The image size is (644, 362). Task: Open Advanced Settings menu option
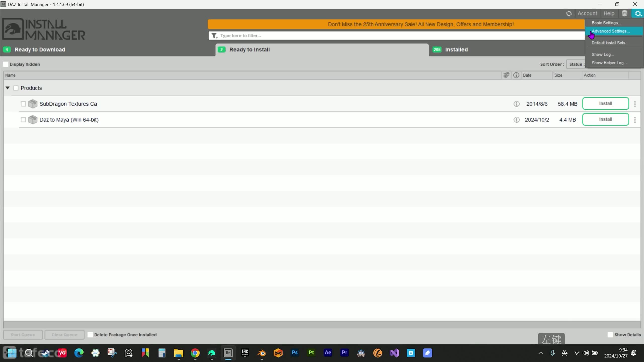(611, 31)
